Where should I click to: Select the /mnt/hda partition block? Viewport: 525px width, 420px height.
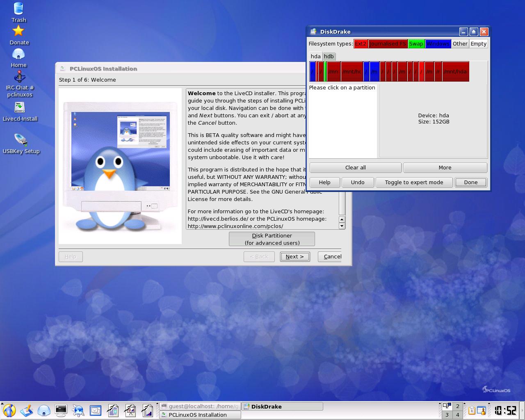[x=455, y=71]
